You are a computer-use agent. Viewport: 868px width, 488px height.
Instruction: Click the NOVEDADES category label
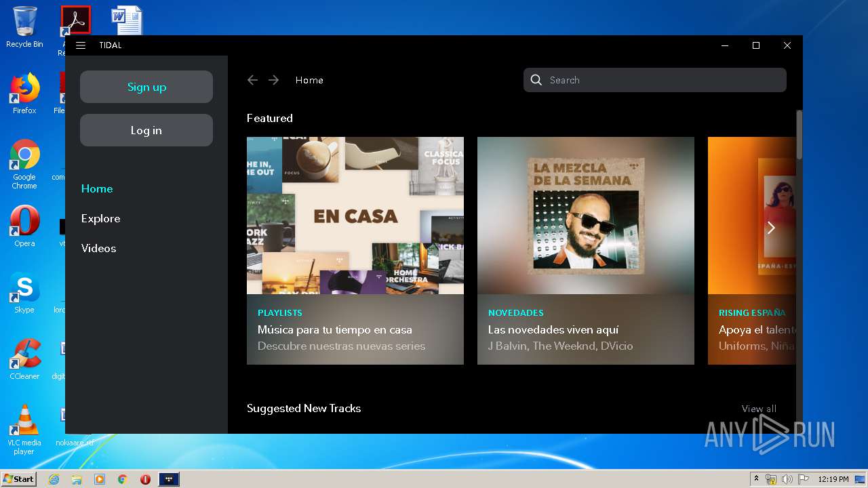pyautogui.click(x=516, y=313)
